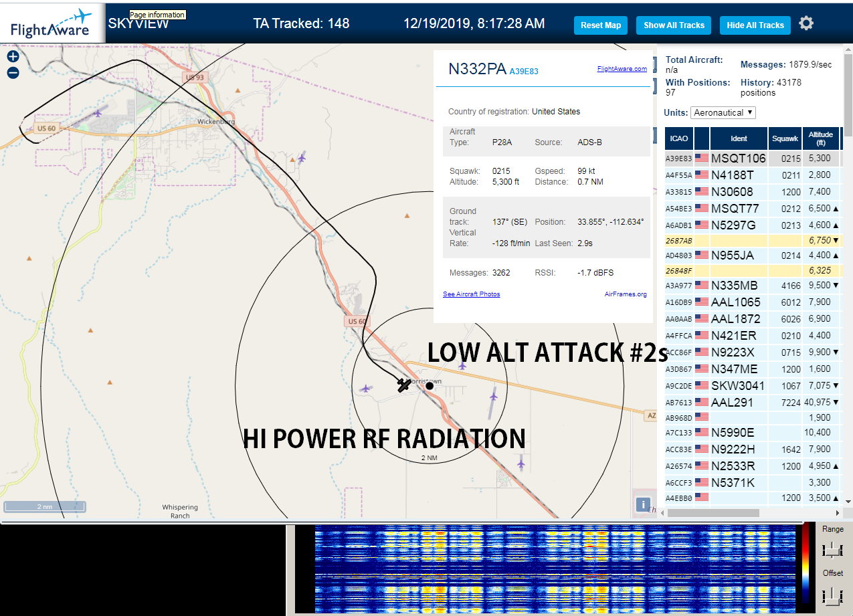853x616 pixels.
Task: Select the AB968D row with no ident
Action: [x=753, y=417]
